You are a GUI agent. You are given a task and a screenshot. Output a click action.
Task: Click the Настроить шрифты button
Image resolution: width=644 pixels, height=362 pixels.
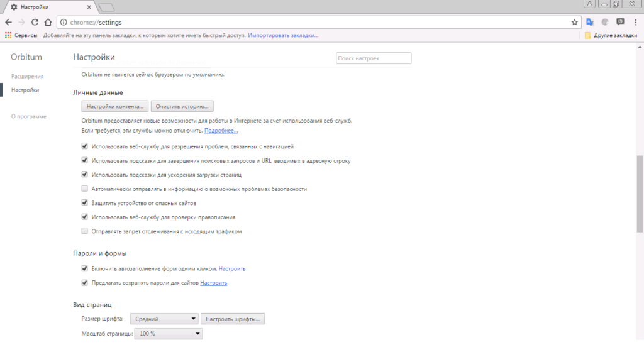click(x=233, y=319)
